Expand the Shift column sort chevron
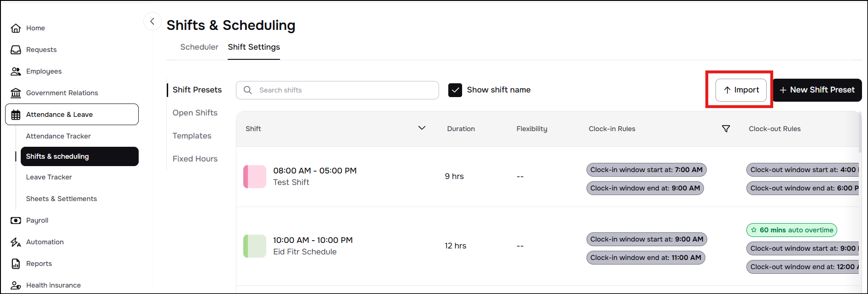The height and width of the screenshot is (294, 868). coord(422,128)
